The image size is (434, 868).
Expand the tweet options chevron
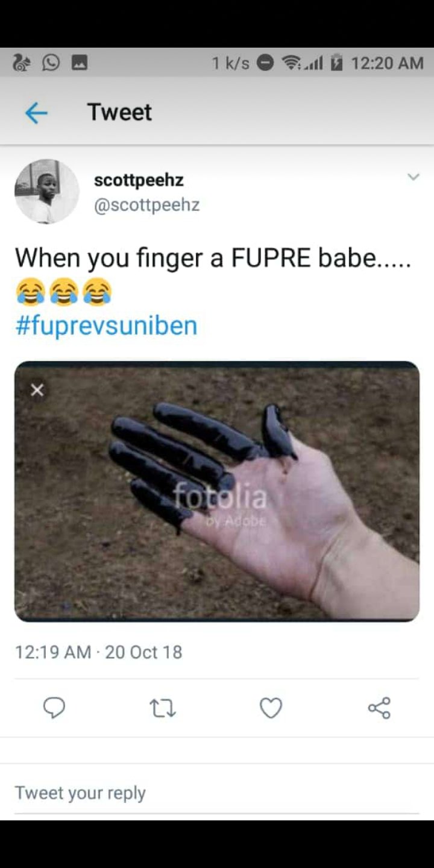(413, 177)
